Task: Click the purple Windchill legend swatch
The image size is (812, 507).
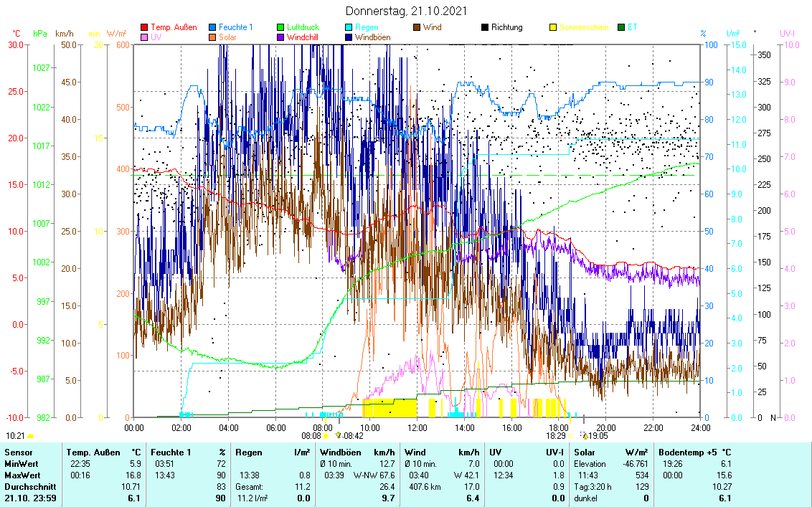Action: pos(280,38)
